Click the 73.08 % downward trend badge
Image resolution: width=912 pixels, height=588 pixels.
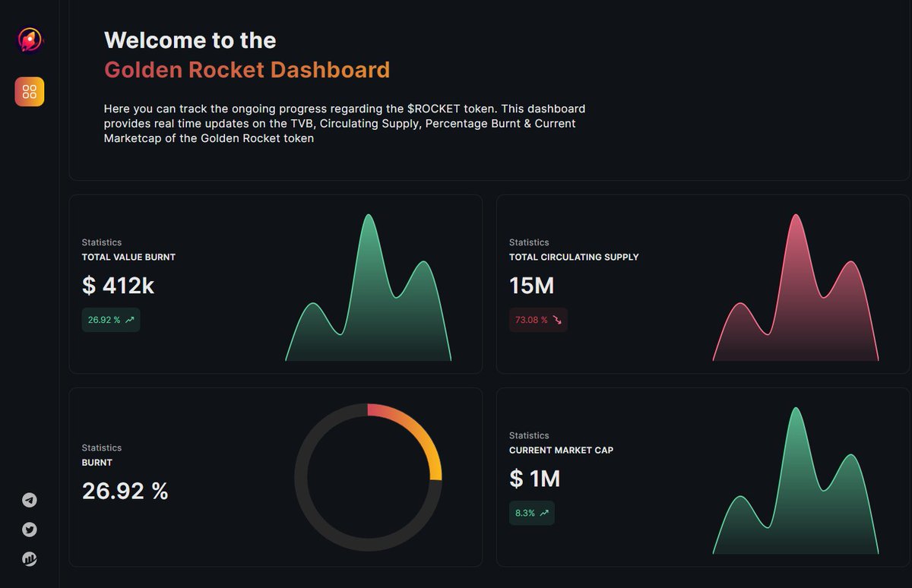[538, 320]
